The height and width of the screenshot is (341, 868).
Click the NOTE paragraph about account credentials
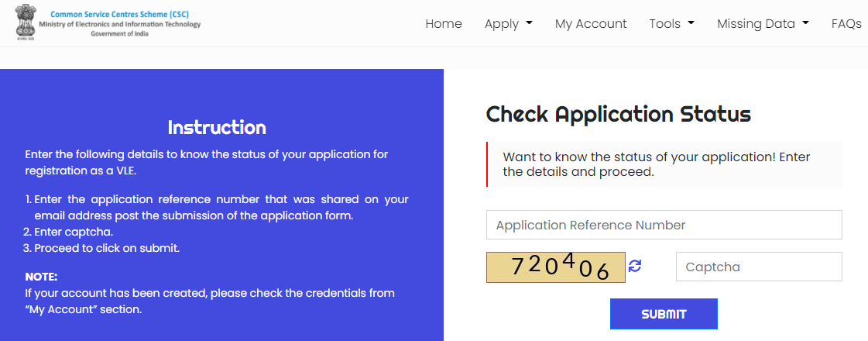pyautogui.click(x=210, y=301)
